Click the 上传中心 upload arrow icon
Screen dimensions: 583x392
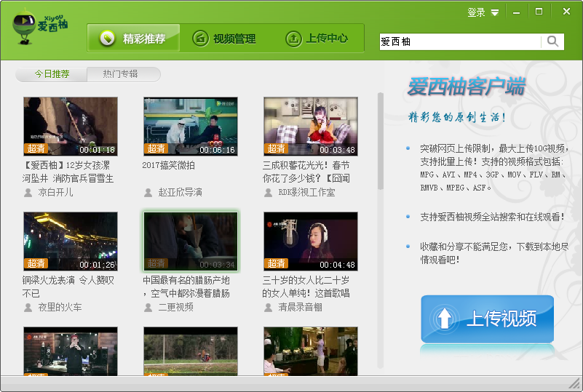click(x=293, y=39)
